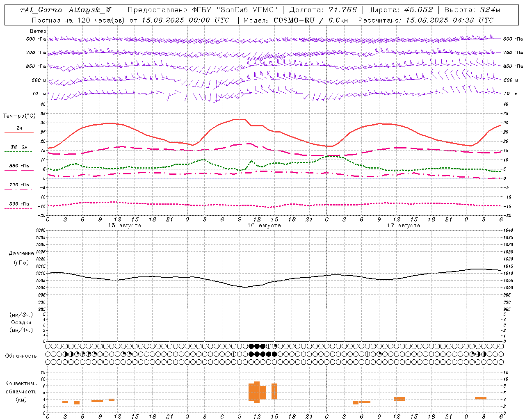Image resolution: width=525 pixels, height=420 pixels.
Task: Select the model label COSMO-RU / 6.6км
Action: [310, 20]
